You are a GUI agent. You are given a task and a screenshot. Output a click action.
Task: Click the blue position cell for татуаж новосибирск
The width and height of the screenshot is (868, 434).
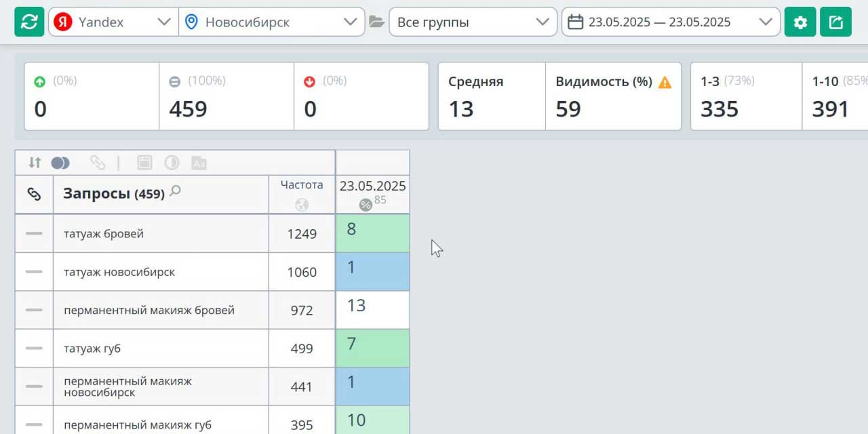[x=372, y=272]
